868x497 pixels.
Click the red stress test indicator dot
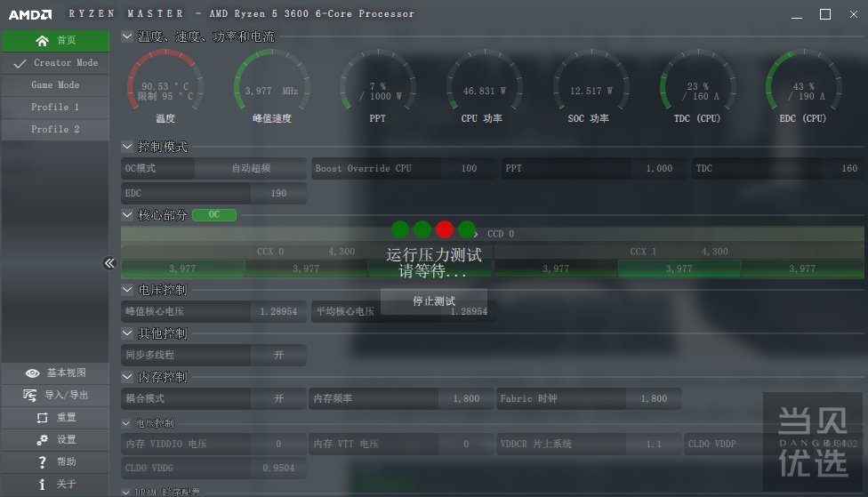445,229
